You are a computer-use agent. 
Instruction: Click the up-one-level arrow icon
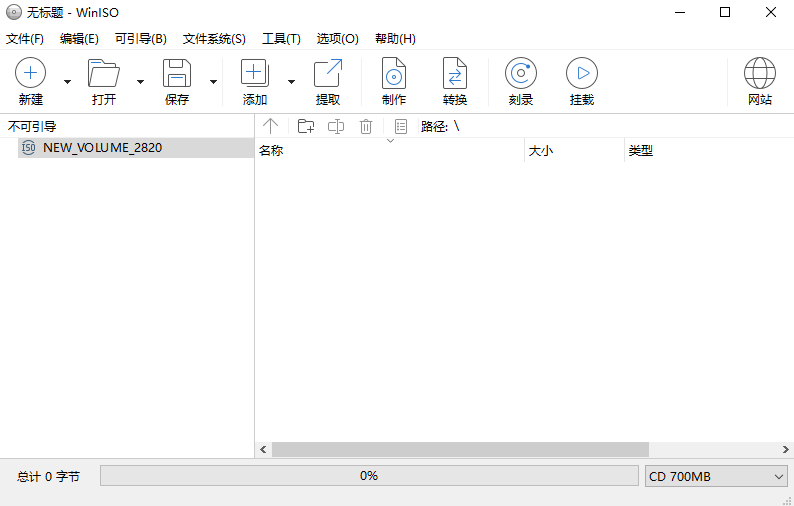(270, 126)
